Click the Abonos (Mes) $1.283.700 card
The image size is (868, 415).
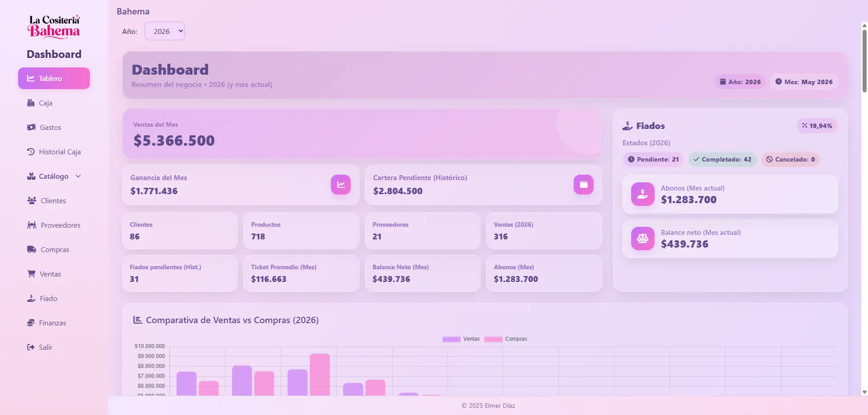(544, 273)
